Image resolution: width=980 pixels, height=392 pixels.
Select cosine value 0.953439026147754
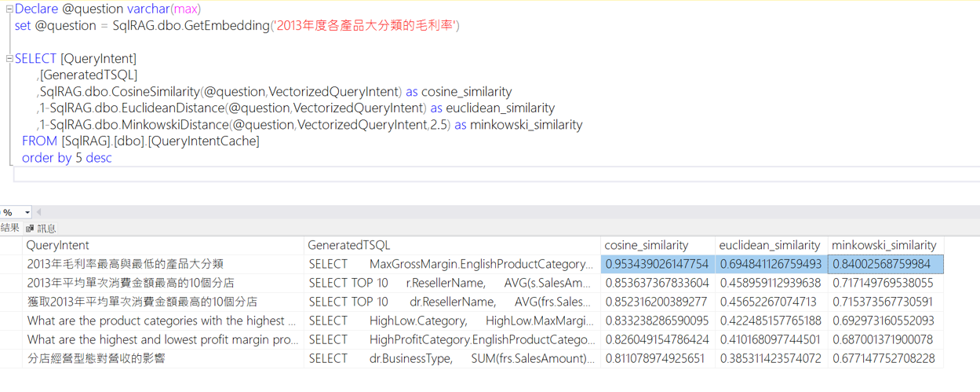tap(658, 264)
